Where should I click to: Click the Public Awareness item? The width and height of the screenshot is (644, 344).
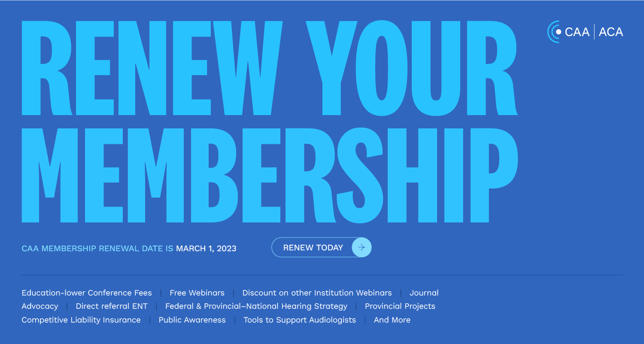pyautogui.click(x=192, y=320)
